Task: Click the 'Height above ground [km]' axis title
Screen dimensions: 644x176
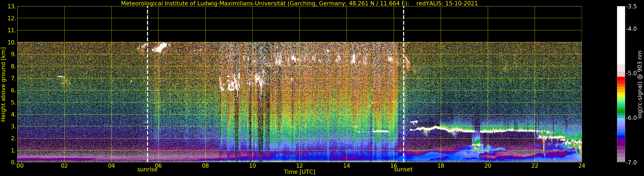Action: tap(3, 84)
